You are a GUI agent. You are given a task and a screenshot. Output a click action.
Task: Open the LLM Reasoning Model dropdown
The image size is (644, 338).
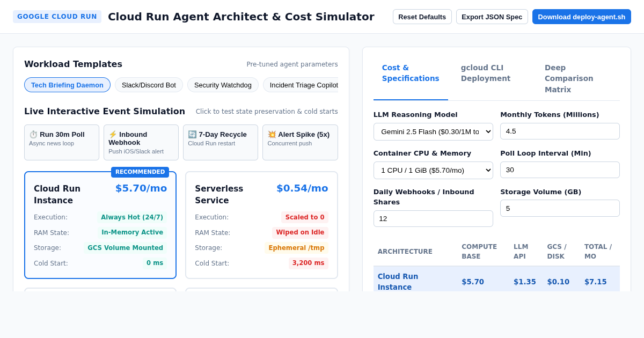[x=433, y=131]
